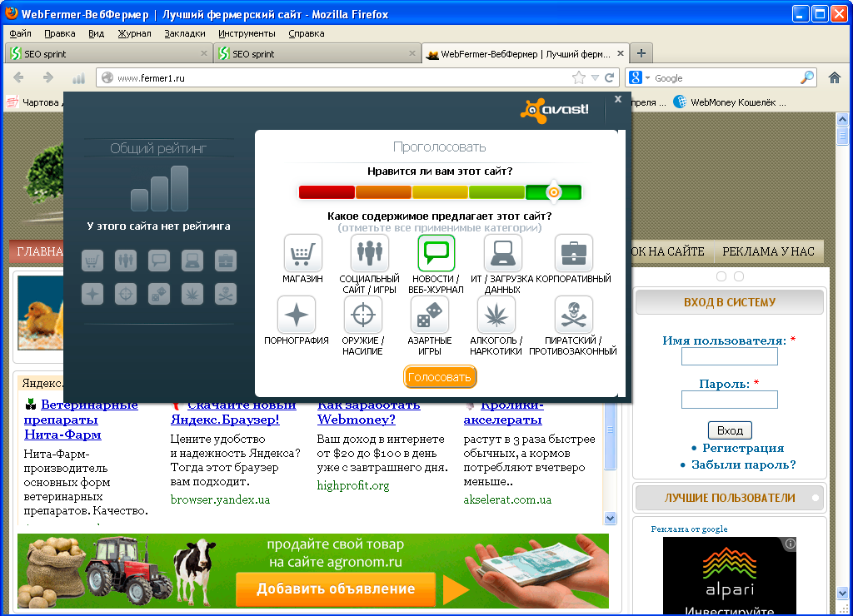Open the Правка menu
This screenshot has height=616, width=853.
pos(60,33)
